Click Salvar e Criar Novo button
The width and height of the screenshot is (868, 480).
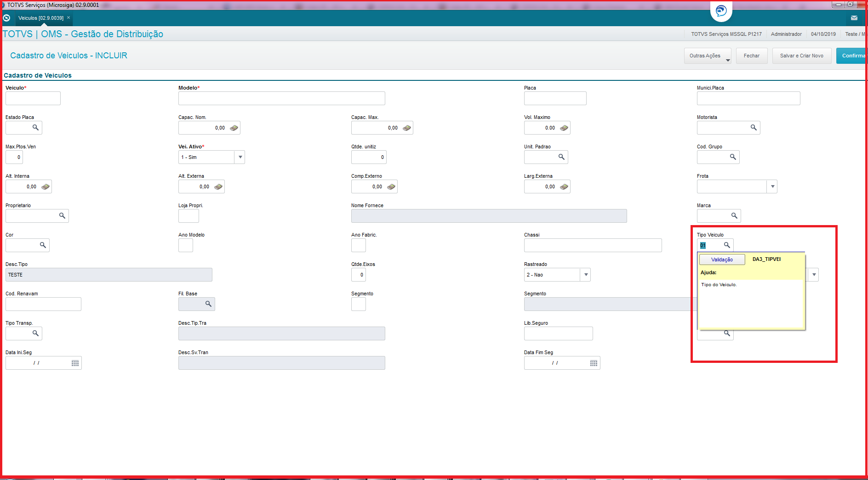pyautogui.click(x=802, y=56)
